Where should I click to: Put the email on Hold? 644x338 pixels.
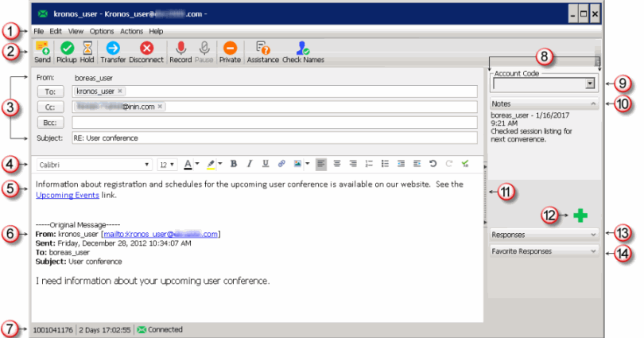(87, 49)
